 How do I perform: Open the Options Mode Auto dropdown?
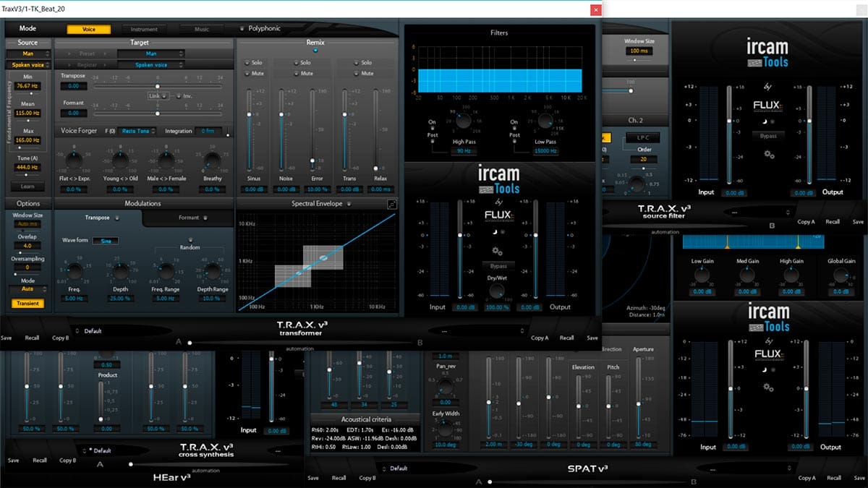28,288
